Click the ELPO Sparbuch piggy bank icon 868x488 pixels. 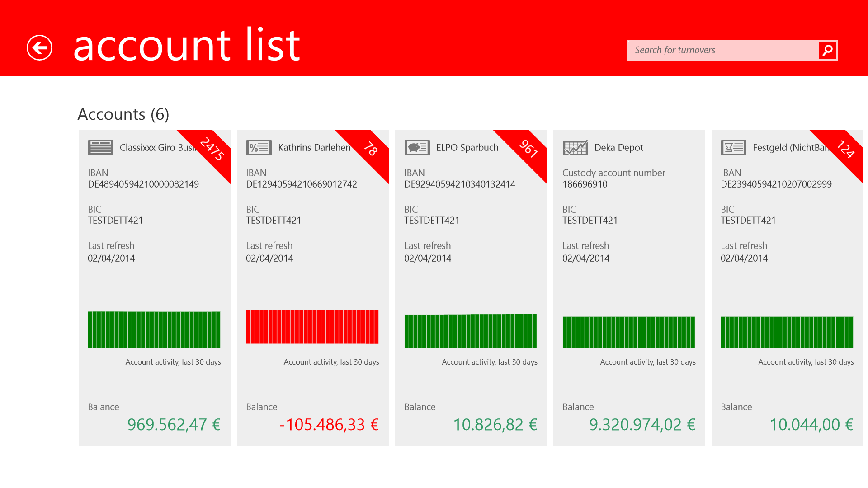pos(417,147)
